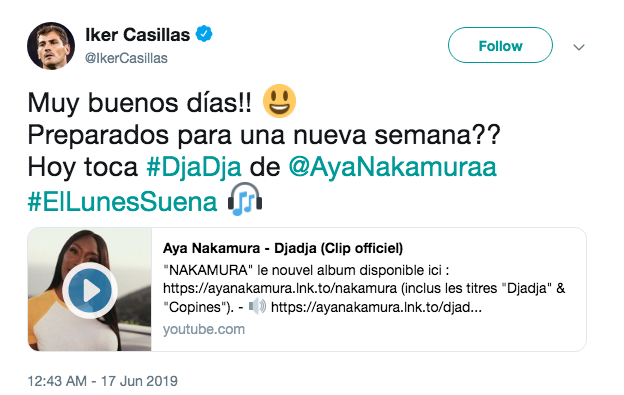
Task: Open @AyaNakamuraa mention profile
Action: 392,167
